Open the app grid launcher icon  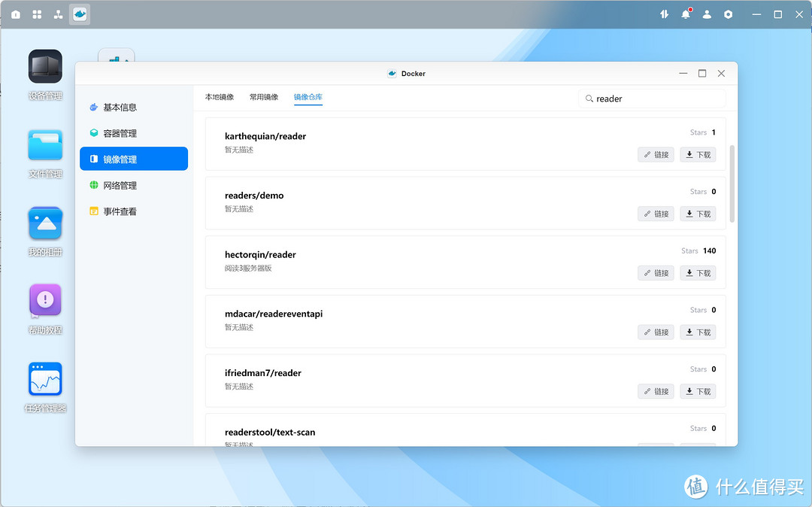point(37,14)
